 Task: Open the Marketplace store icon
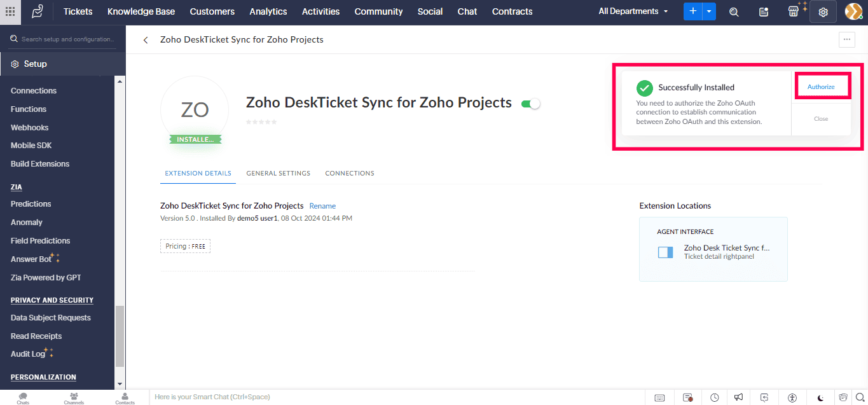click(793, 11)
